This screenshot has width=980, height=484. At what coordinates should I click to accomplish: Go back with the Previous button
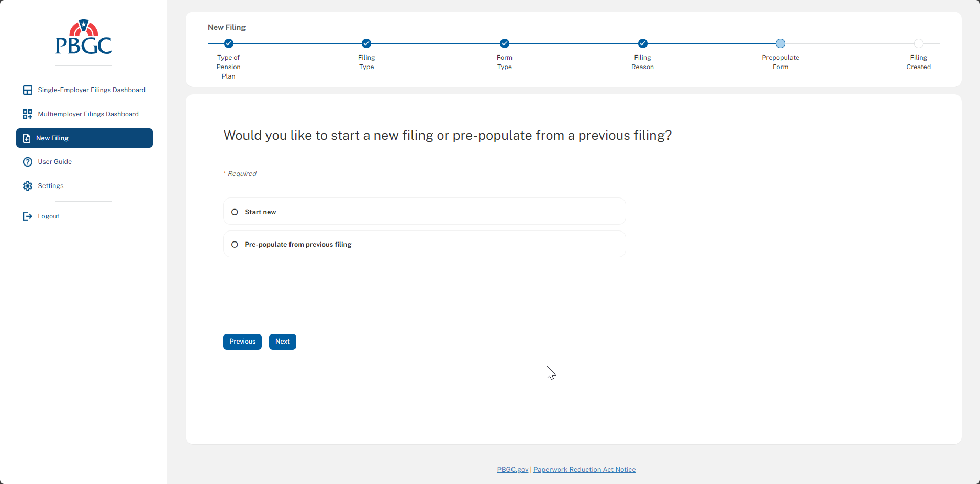click(x=242, y=342)
